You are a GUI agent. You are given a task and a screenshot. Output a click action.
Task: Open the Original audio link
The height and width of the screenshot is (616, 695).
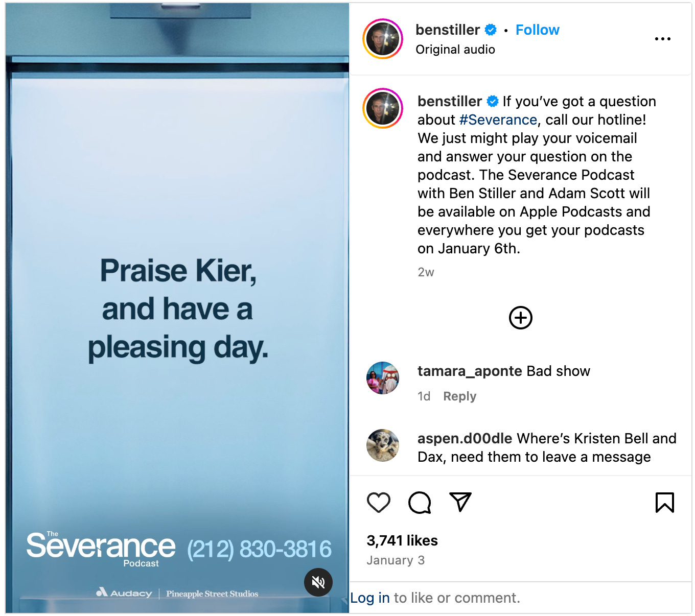[x=455, y=50]
